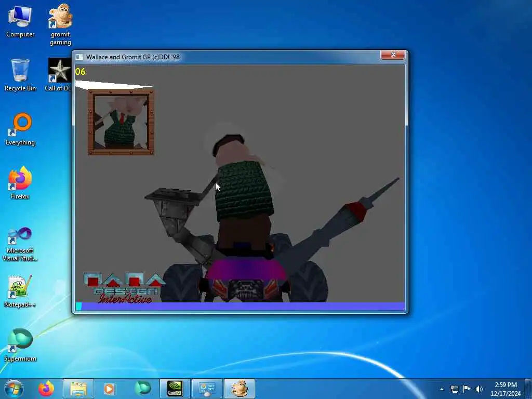This screenshot has height=399, width=532.
Task: Close the Wallace and Gromit GP window
Action: (393, 55)
